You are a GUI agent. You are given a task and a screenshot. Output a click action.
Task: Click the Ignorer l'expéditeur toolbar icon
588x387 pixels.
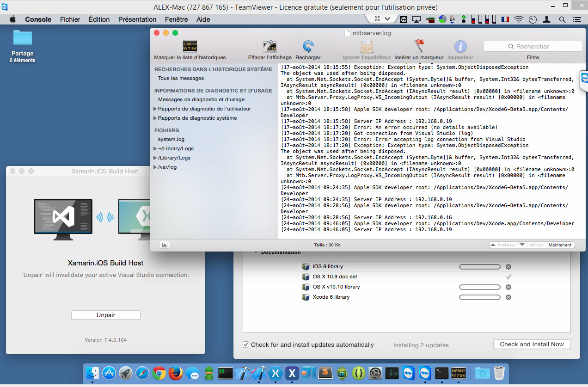(367, 46)
